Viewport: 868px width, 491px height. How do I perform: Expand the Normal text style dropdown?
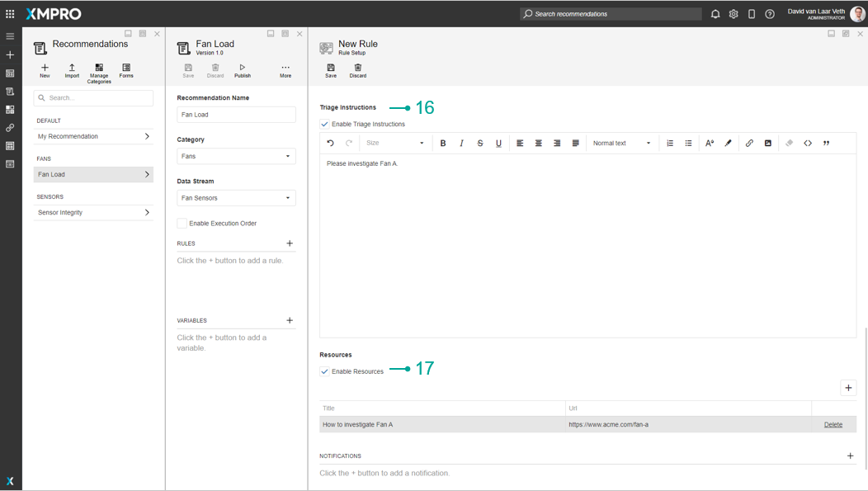click(x=621, y=144)
